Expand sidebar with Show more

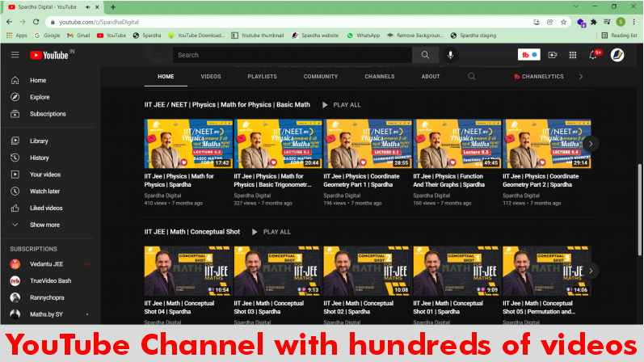(44, 225)
